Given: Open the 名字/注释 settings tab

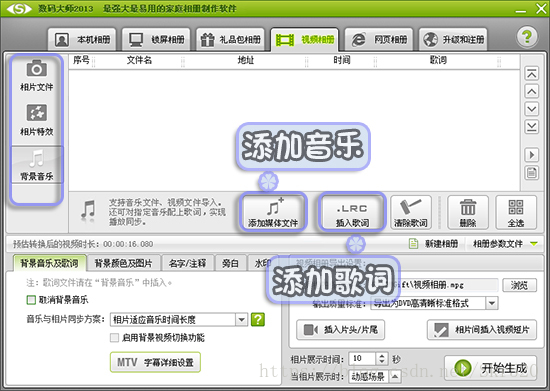Looking at the screenshot, I should (x=187, y=263).
